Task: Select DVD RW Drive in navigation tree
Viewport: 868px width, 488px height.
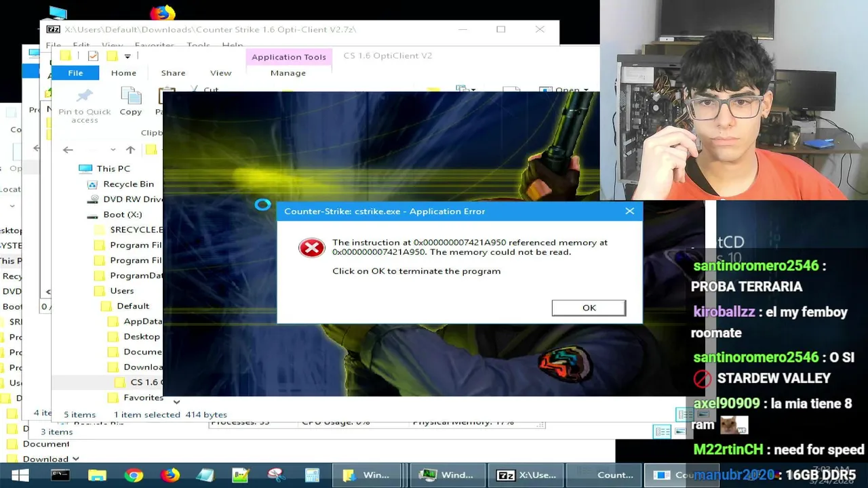Action: (x=133, y=199)
